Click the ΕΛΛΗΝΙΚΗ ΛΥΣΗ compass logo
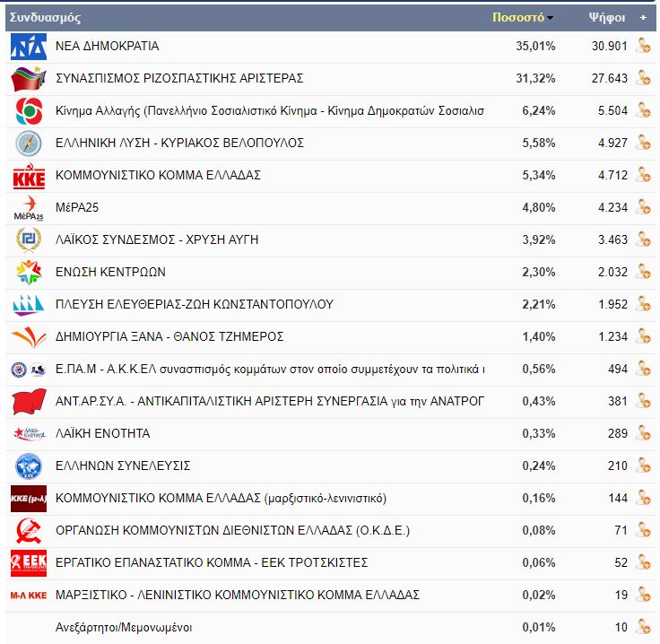The height and width of the screenshot is (644, 660). [29, 144]
